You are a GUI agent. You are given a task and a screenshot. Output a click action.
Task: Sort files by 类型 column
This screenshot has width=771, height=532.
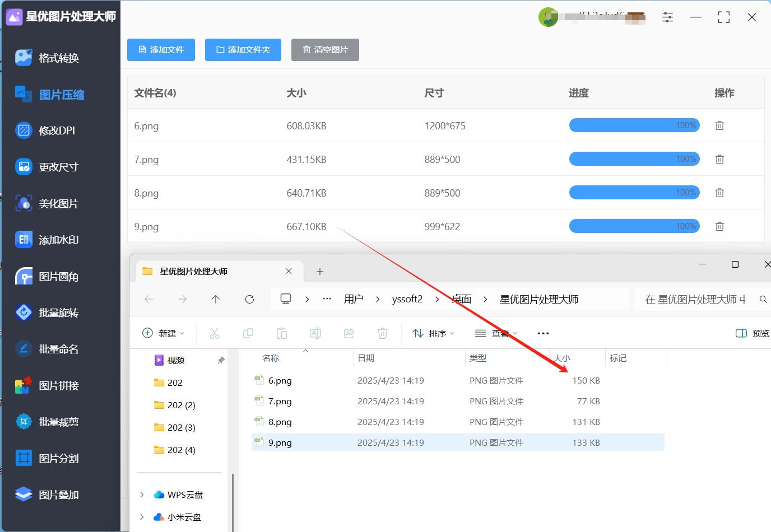point(478,358)
